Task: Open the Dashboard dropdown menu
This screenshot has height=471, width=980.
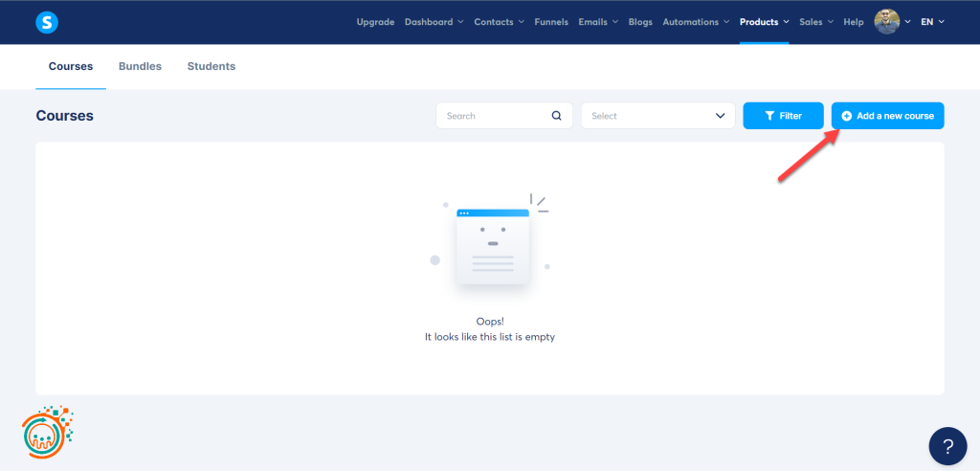Action: tap(434, 22)
